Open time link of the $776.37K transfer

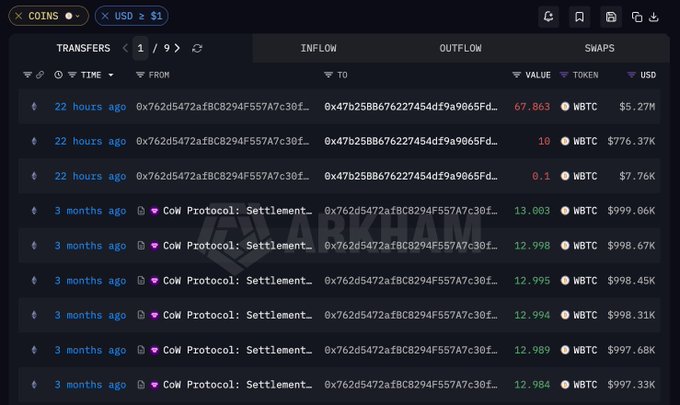[x=90, y=141]
